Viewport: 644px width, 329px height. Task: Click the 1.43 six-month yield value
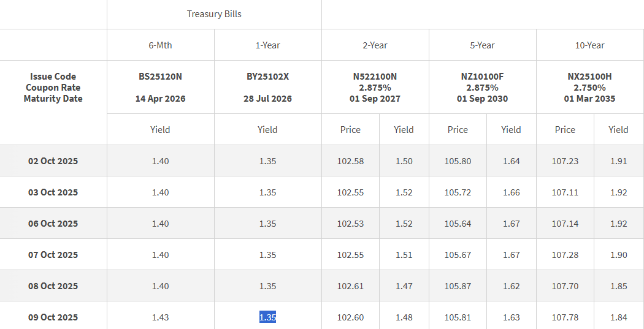[160, 317]
